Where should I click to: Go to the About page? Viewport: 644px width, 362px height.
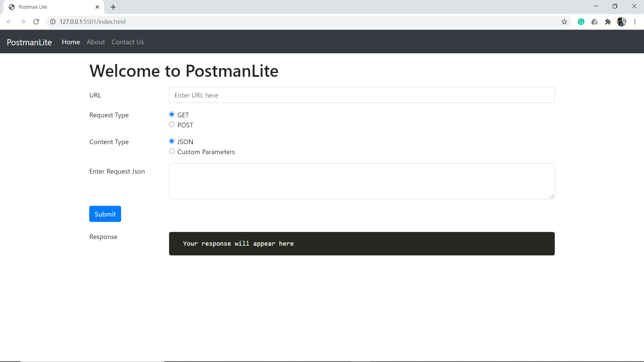click(x=96, y=42)
